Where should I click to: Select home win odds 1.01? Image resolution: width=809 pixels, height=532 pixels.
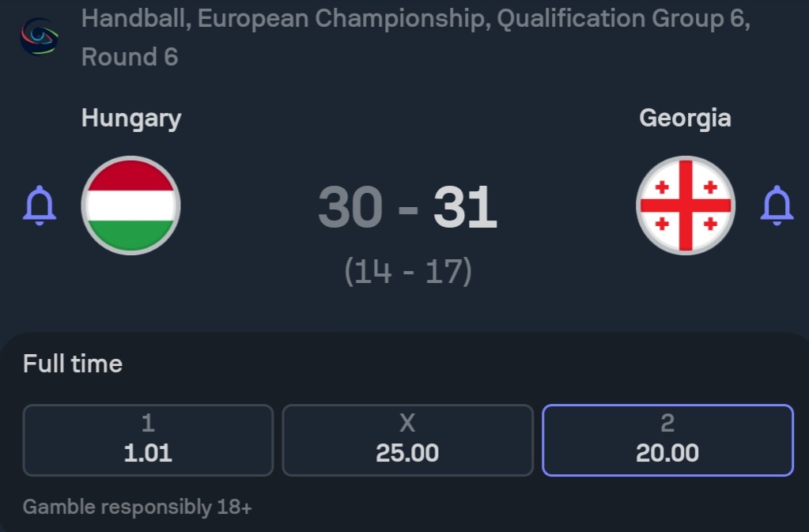point(148,440)
